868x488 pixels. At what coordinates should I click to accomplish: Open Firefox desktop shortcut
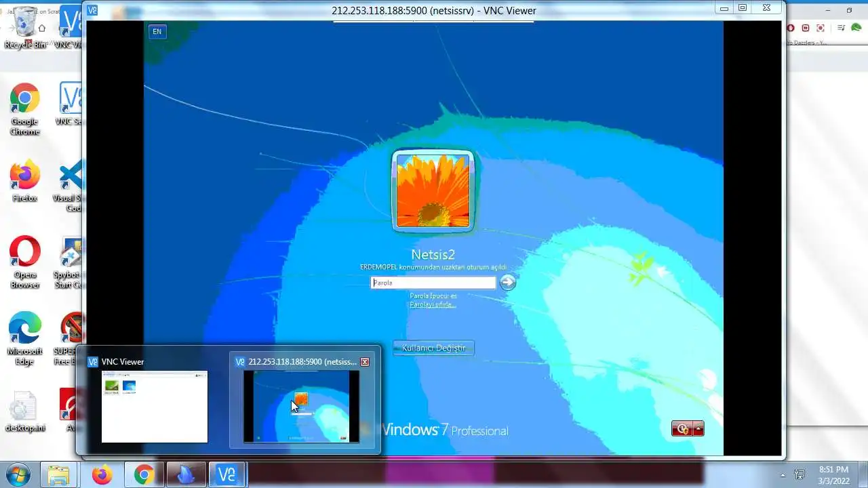[25, 181]
